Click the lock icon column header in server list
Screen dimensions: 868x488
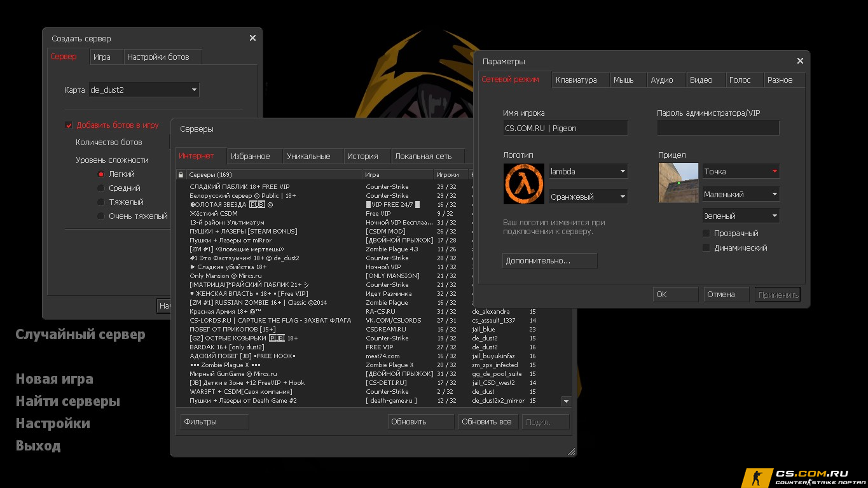coord(181,174)
